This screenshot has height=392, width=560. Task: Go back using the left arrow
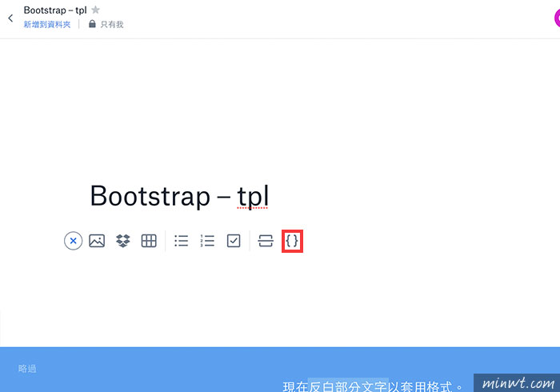tap(10, 18)
